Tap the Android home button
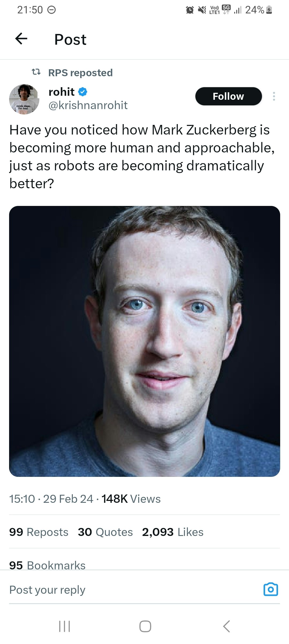The width and height of the screenshot is (289, 644). tap(145, 626)
